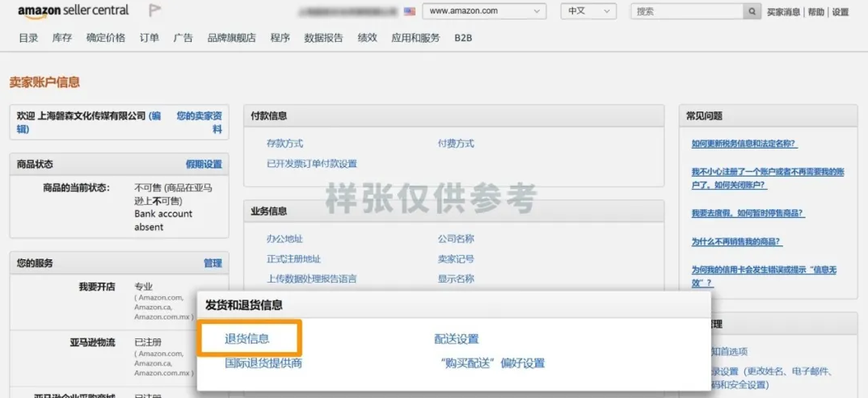
Task: Open the 品牌旗舰店 menu
Action: [231, 38]
